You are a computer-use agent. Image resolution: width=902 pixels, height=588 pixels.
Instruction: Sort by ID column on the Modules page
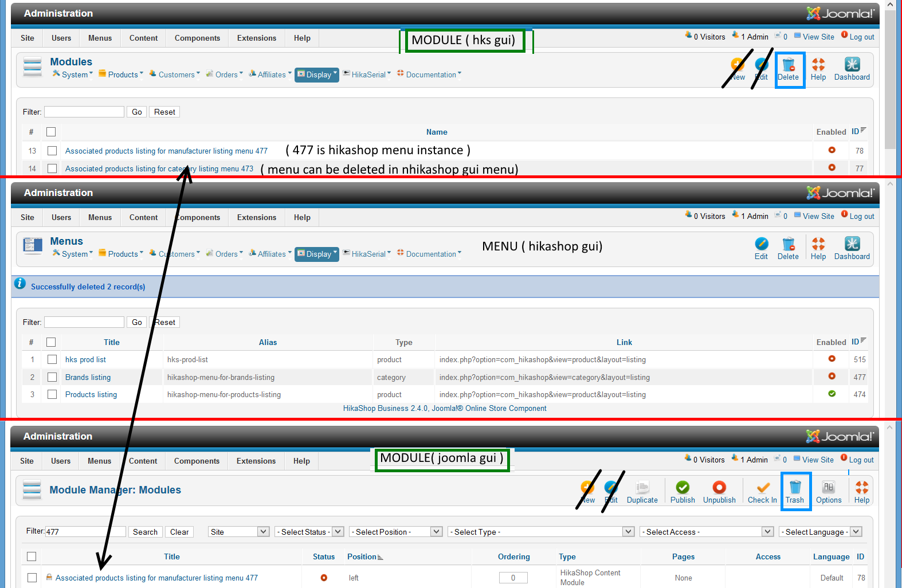[x=858, y=131]
